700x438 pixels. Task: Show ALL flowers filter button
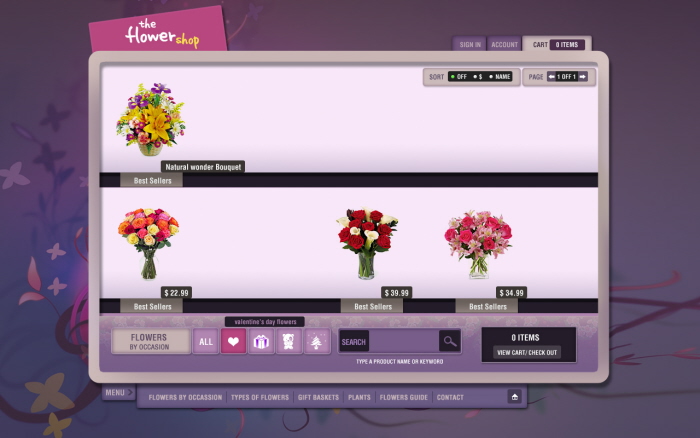205,342
